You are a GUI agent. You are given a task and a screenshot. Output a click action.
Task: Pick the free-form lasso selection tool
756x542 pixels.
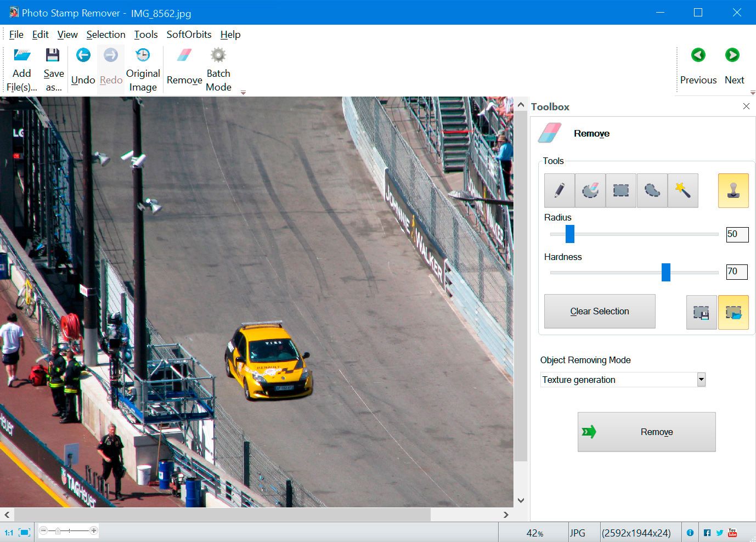652,190
